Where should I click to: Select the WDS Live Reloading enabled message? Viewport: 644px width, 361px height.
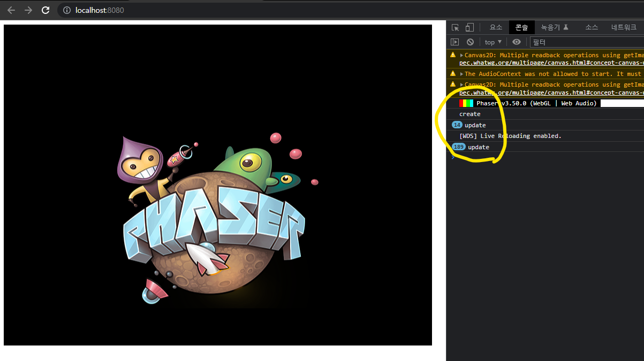(x=510, y=136)
